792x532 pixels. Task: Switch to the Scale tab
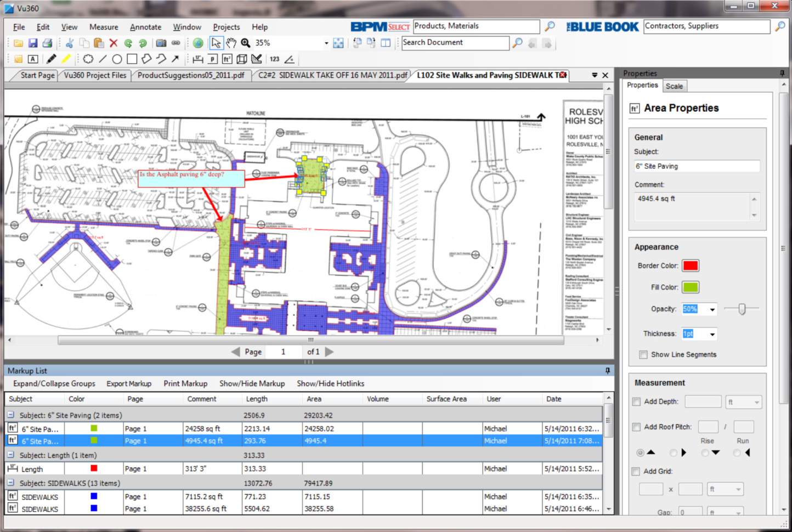tap(675, 86)
